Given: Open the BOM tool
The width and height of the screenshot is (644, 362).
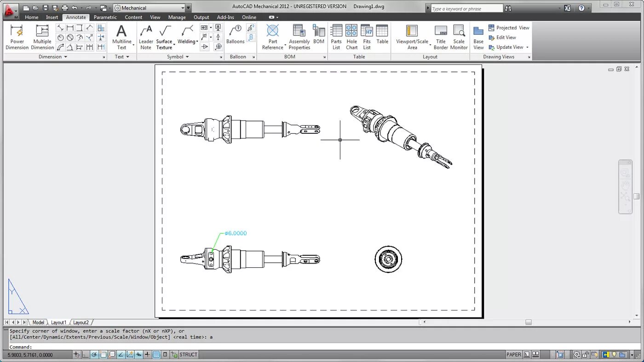Looking at the screenshot, I should pos(319,35).
